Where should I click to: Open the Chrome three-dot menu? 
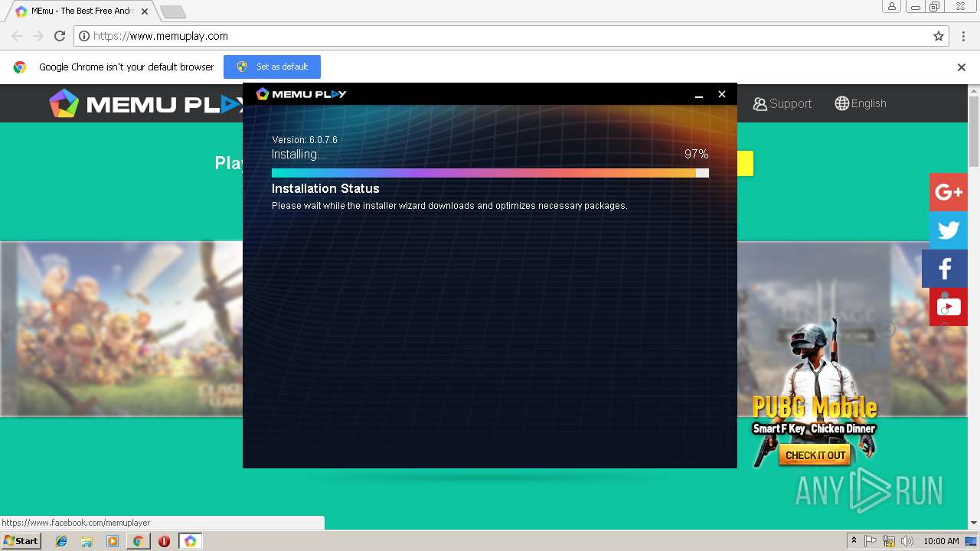click(x=963, y=36)
